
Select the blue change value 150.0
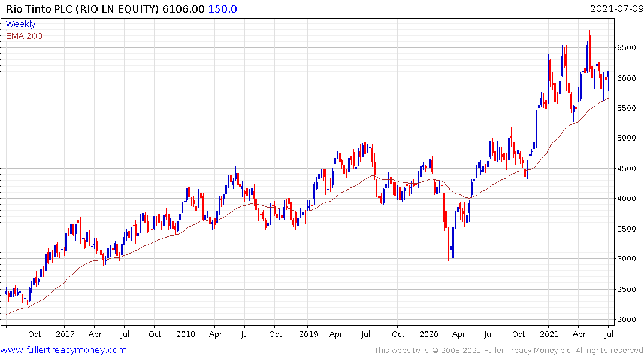[223, 9]
